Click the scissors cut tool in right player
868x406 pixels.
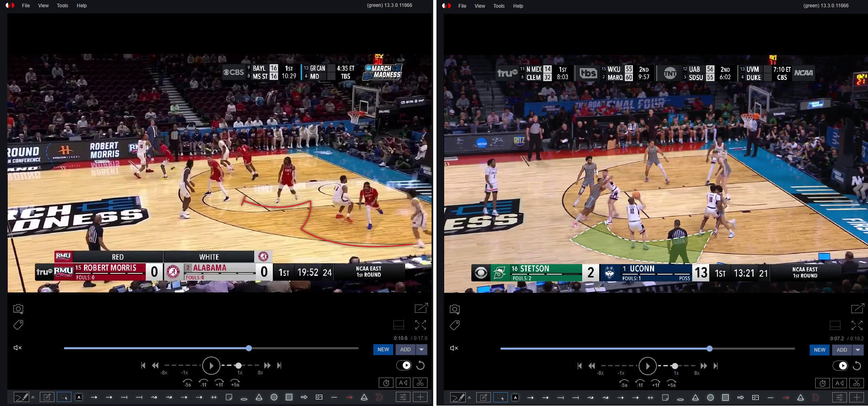(x=857, y=383)
